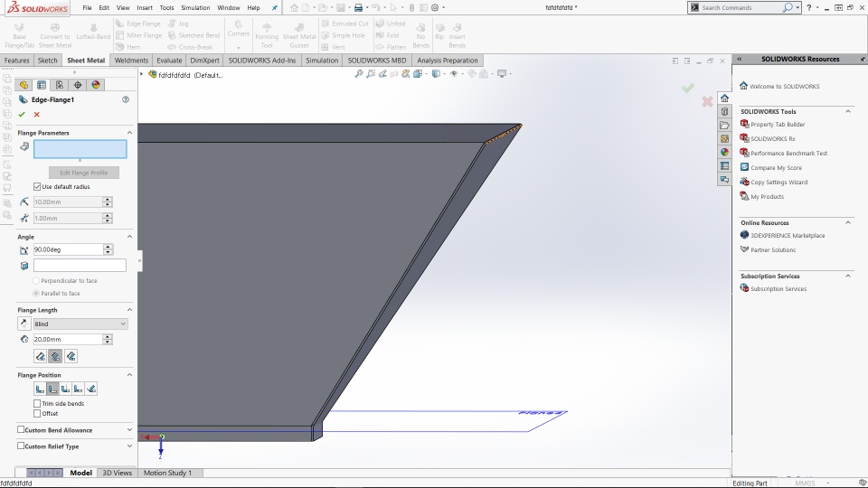
Task: Collapse the Flange Parameters section
Action: point(129,133)
